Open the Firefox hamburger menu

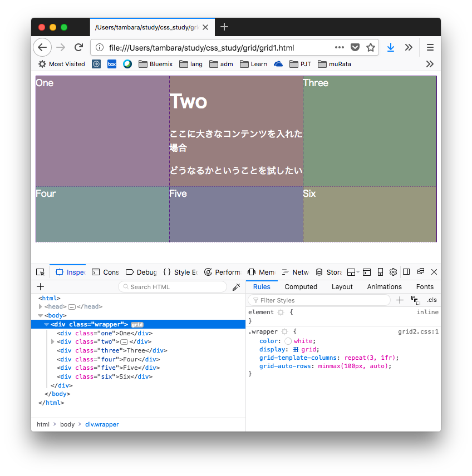pos(430,47)
